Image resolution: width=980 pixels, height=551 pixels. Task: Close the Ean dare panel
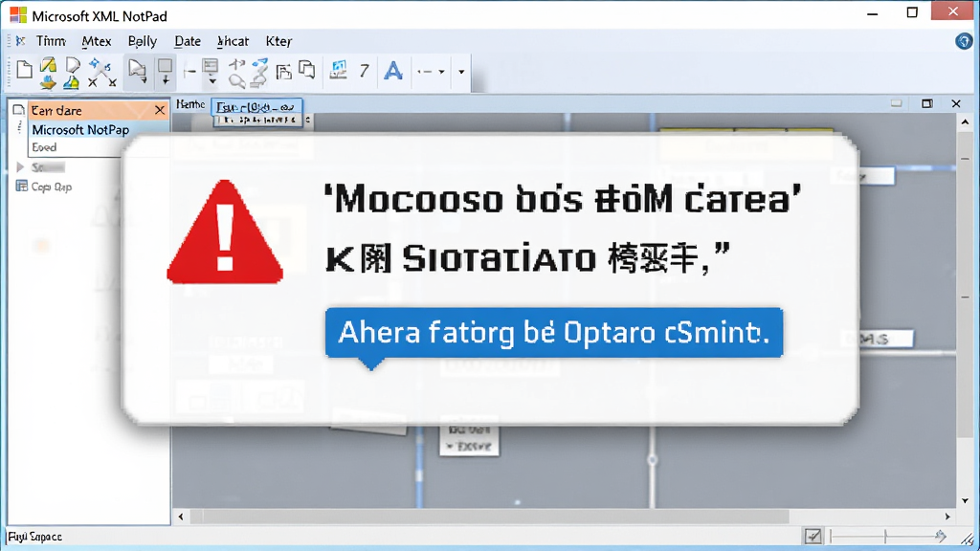point(160,111)
